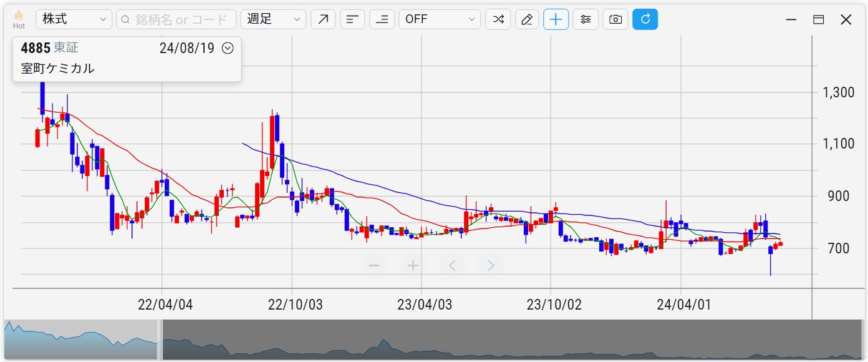Viewport: 868px width, 362px height.
Task: Click the left-aligned lines icon
Action: click(352, 19)
